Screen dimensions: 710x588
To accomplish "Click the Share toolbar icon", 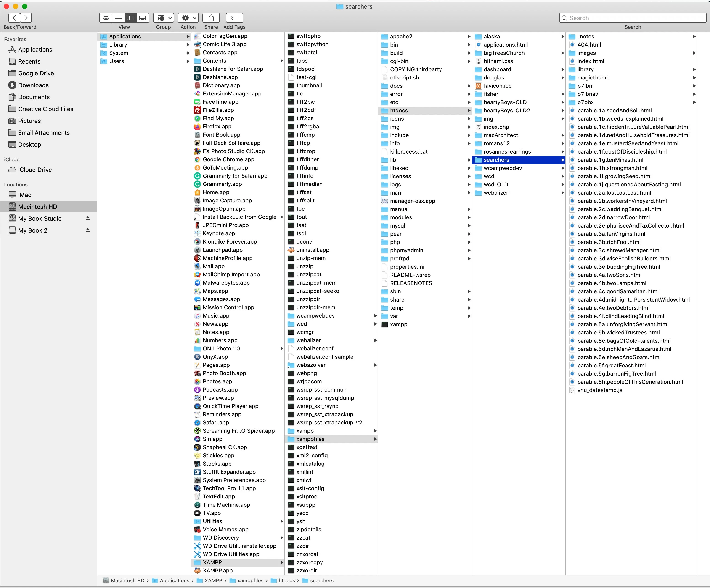I will [x=211, y=18].
